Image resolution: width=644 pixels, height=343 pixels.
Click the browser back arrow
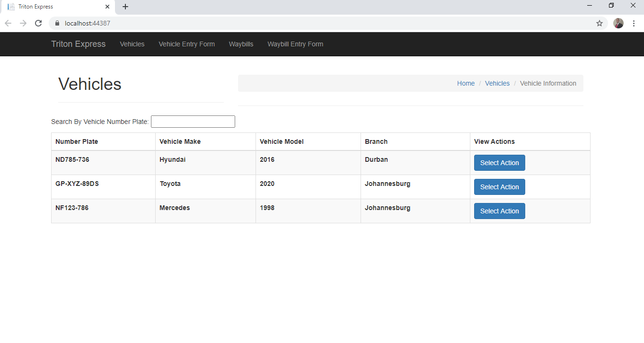tap(8, 23)
